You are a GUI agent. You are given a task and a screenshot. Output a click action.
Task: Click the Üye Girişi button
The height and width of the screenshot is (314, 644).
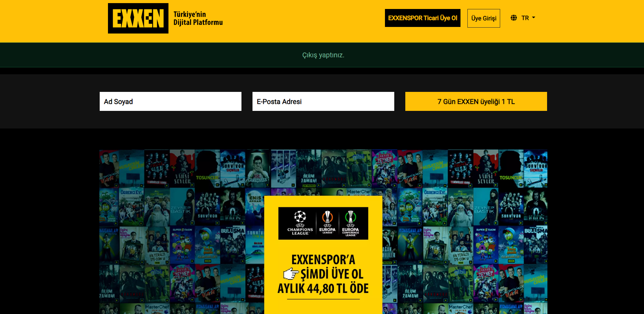(484, 18)
